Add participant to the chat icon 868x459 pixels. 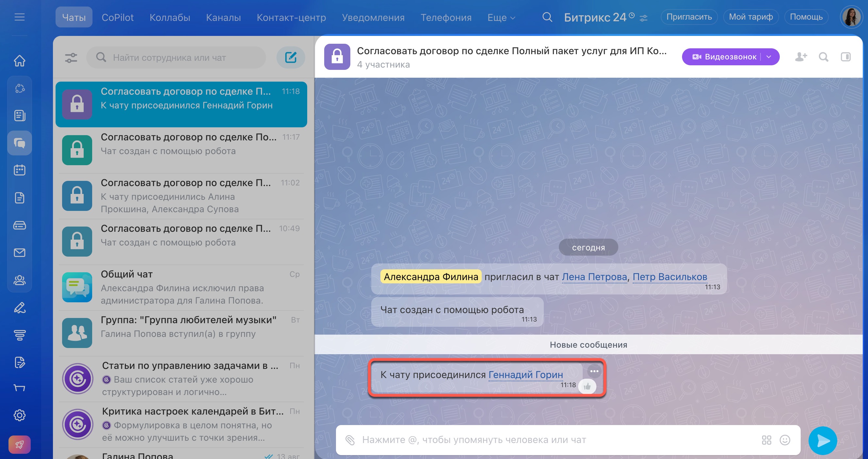(801, 57)
